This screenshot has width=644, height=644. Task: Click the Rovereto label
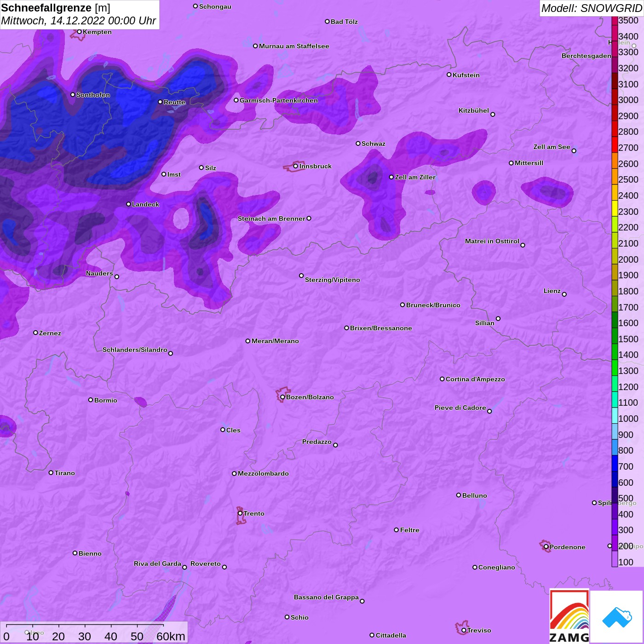click(x=206, y=563)
